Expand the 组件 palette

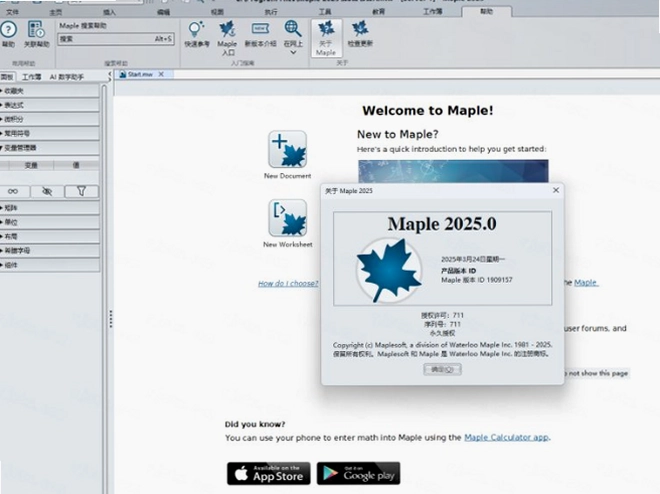pyautogui.click(x=50, y=265)
